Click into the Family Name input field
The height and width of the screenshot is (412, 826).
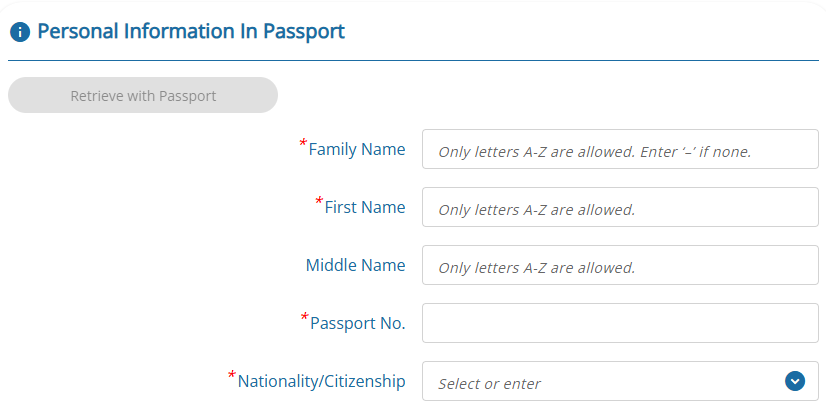620,150
